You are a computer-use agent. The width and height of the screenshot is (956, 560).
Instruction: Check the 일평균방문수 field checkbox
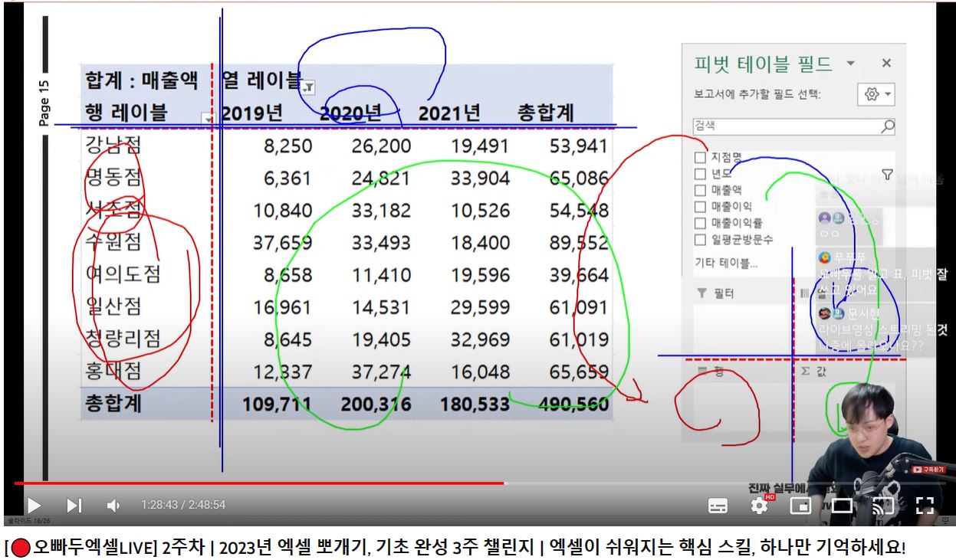(x=700, y=240)
